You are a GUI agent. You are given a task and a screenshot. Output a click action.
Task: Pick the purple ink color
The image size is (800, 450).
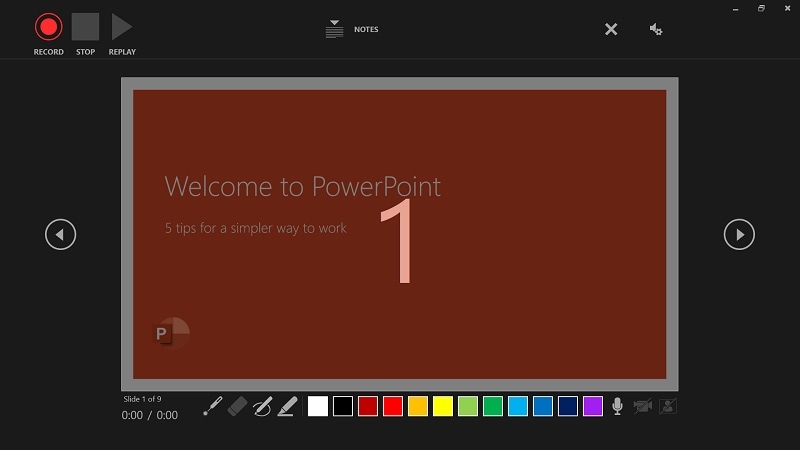[593, 406]
